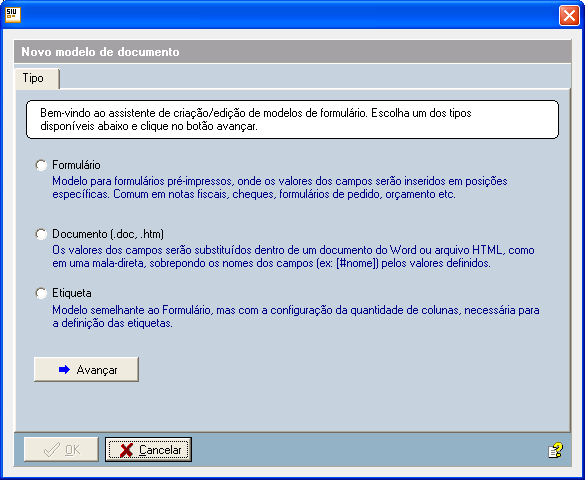The width and height of the screenshot is (585, 480).
Task: Click the red X icon beside Cancelar
Action: click(126, 450)
